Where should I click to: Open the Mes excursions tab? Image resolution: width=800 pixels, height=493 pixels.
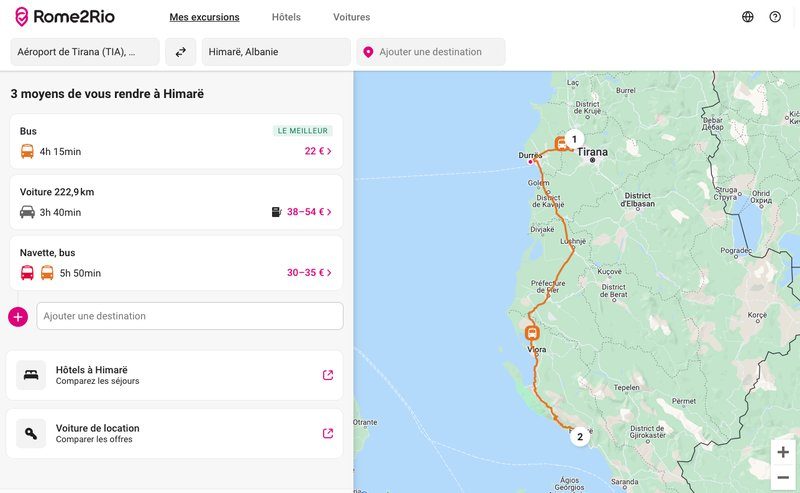point(204,17)
